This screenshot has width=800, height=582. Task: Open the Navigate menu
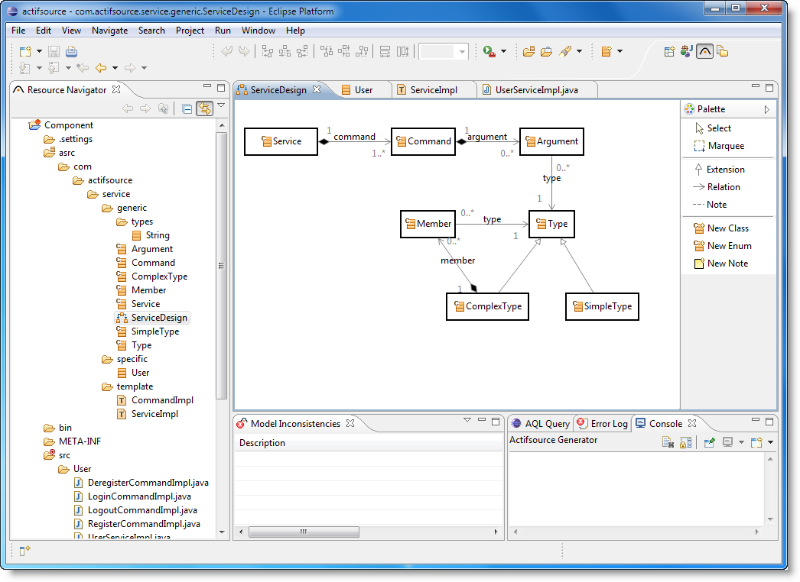(109, 31)
